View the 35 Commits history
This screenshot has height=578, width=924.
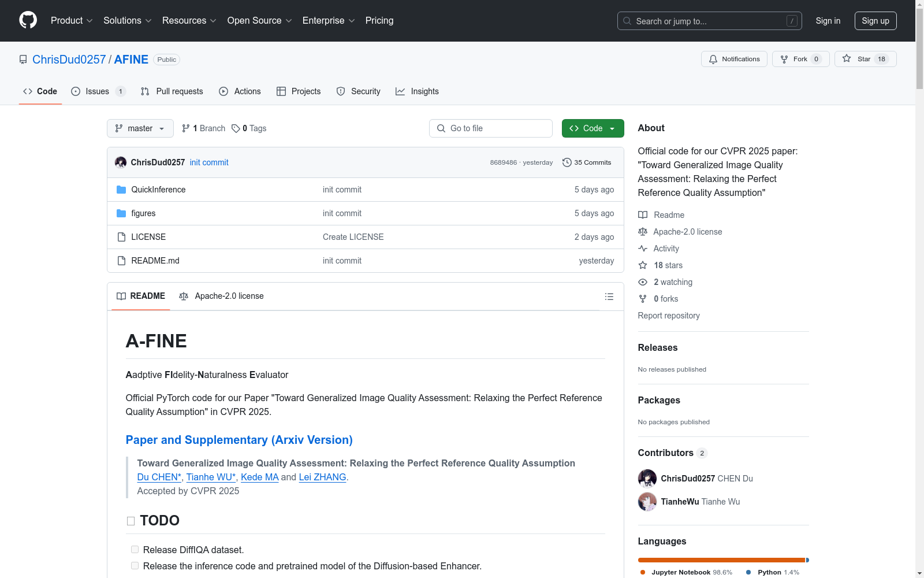click(x=587, y=162)
